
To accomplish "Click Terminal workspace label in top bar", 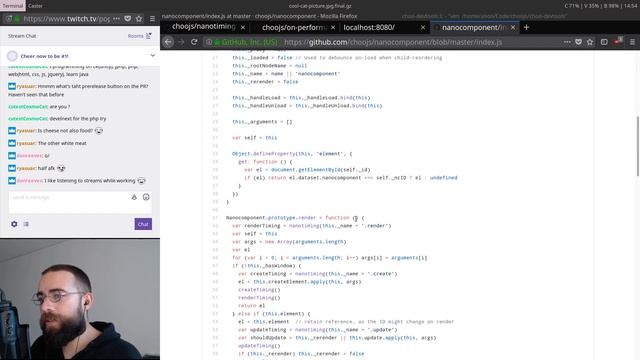I will point(13,6).
